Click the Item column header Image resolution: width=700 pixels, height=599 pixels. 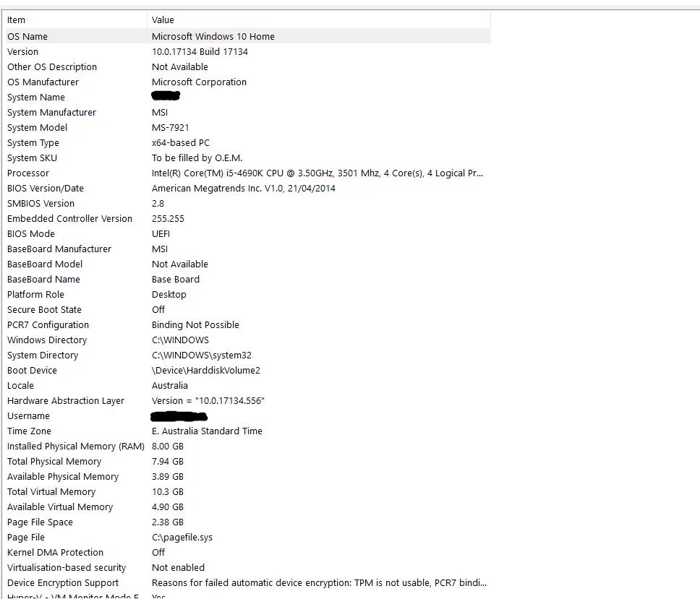[75, 20]
